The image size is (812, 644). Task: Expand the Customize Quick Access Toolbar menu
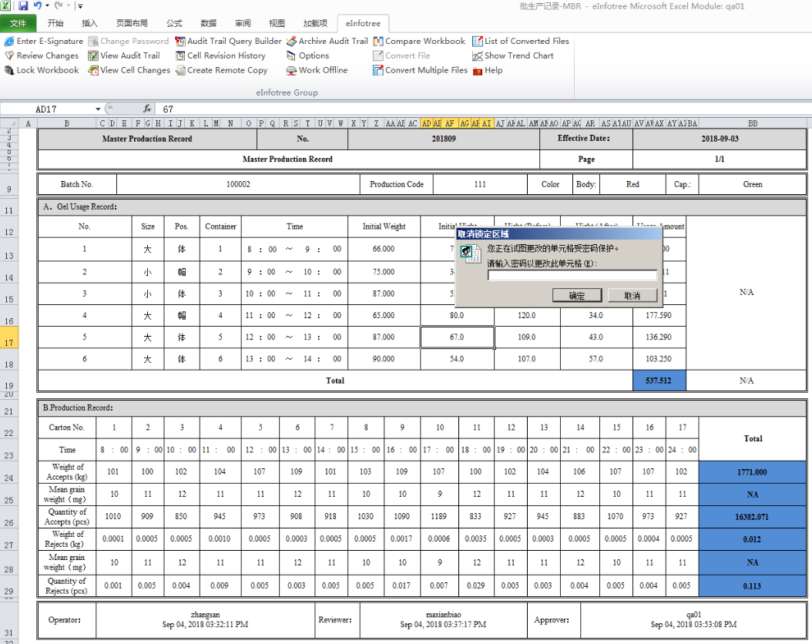(x=79, y=6)
